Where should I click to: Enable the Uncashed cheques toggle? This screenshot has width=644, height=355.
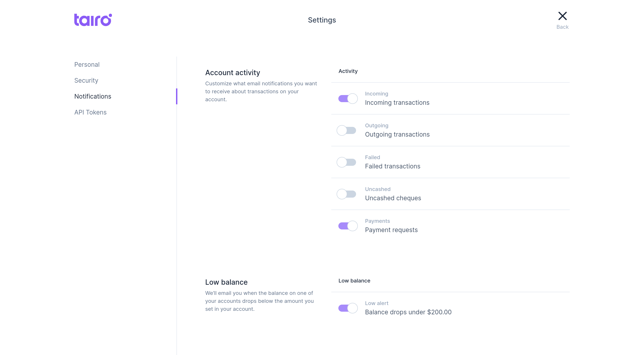click(347, 194)
